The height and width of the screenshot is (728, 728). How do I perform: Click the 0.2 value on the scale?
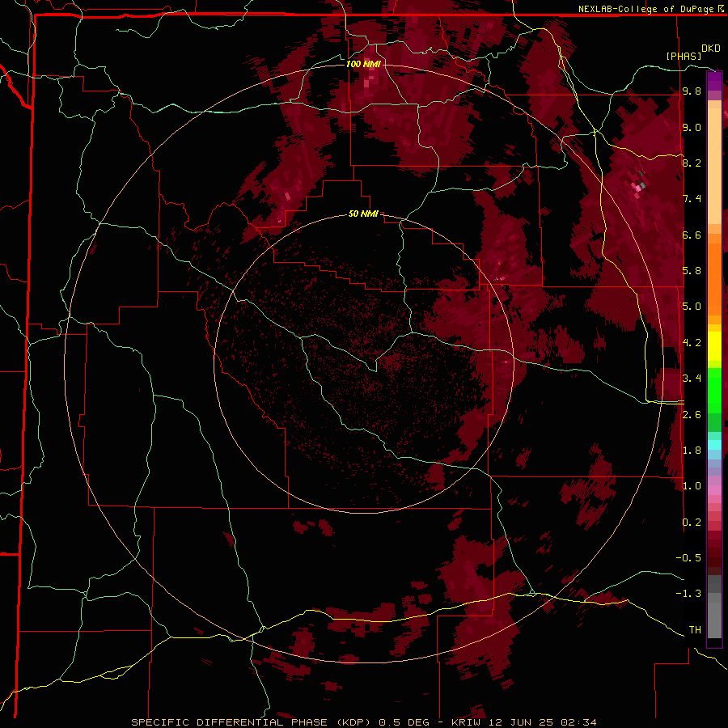pyautogui.click(x=692, y=523)
